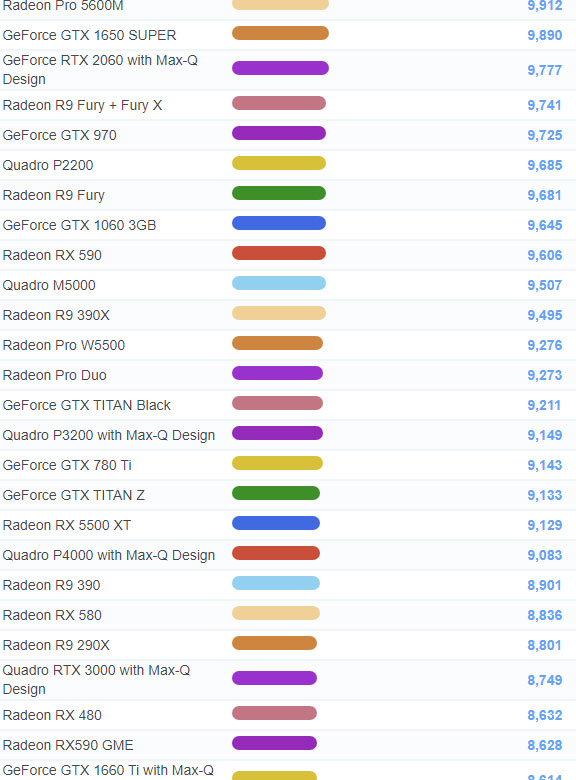The image size is (576, 780).
Task: Click the 9,276 score value
Action: click(545, 345)
